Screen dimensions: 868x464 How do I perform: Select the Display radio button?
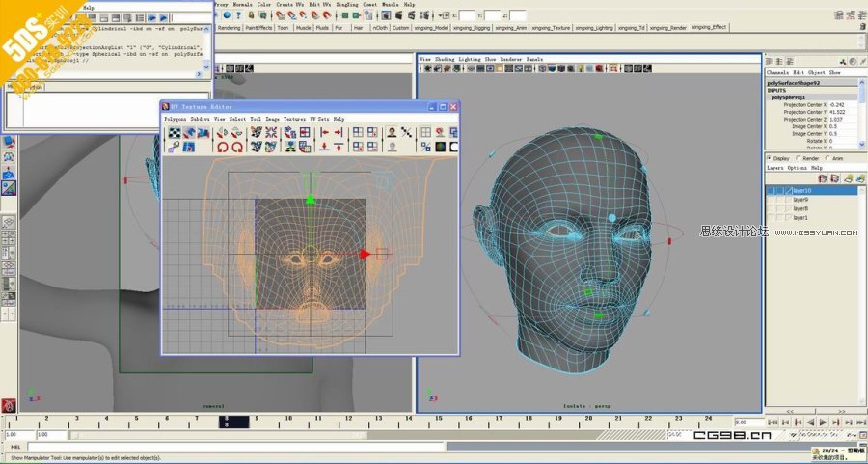click(x=768, y=157)
